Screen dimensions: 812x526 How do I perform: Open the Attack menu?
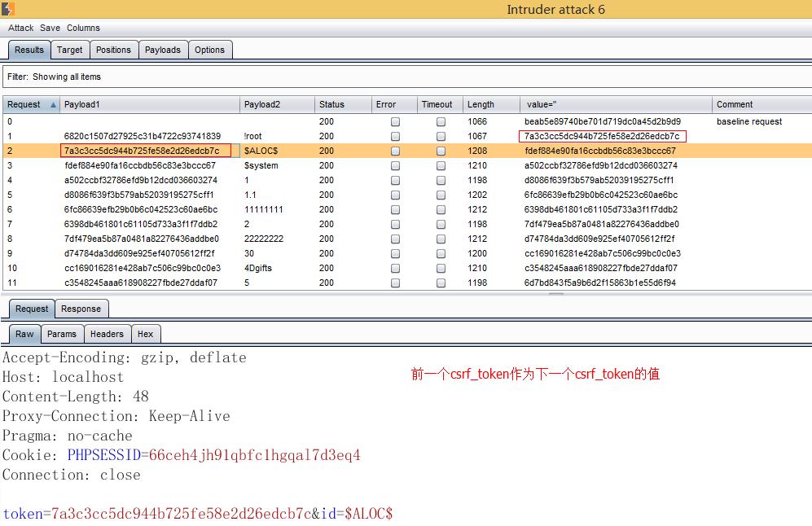pyautogui.click(x=20, y=28)
